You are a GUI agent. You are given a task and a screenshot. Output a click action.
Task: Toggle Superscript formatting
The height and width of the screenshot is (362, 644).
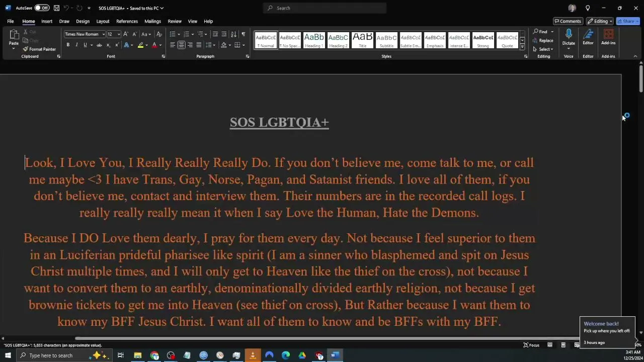coord(116,45)
